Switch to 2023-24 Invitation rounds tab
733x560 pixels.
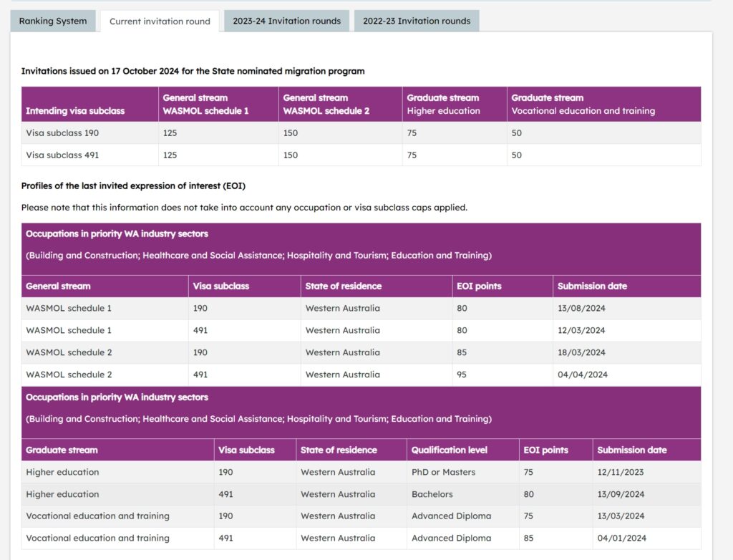click(x=286, y=21)
